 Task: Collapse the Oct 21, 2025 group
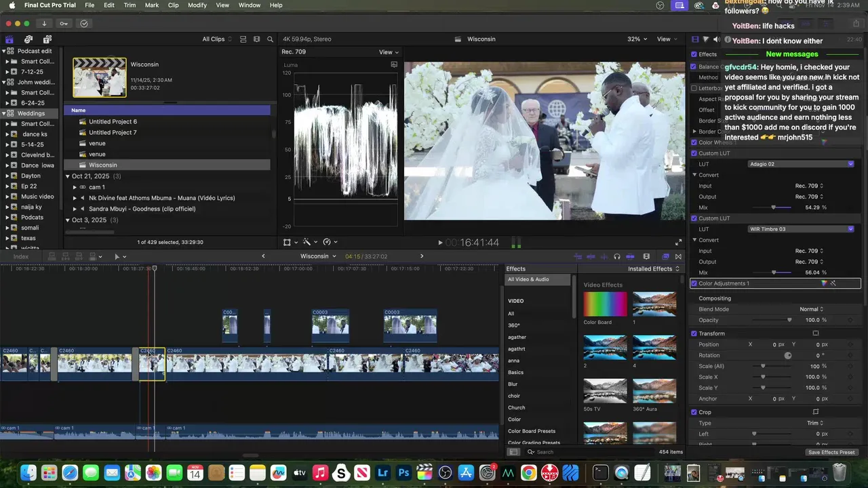pos(68,176)
